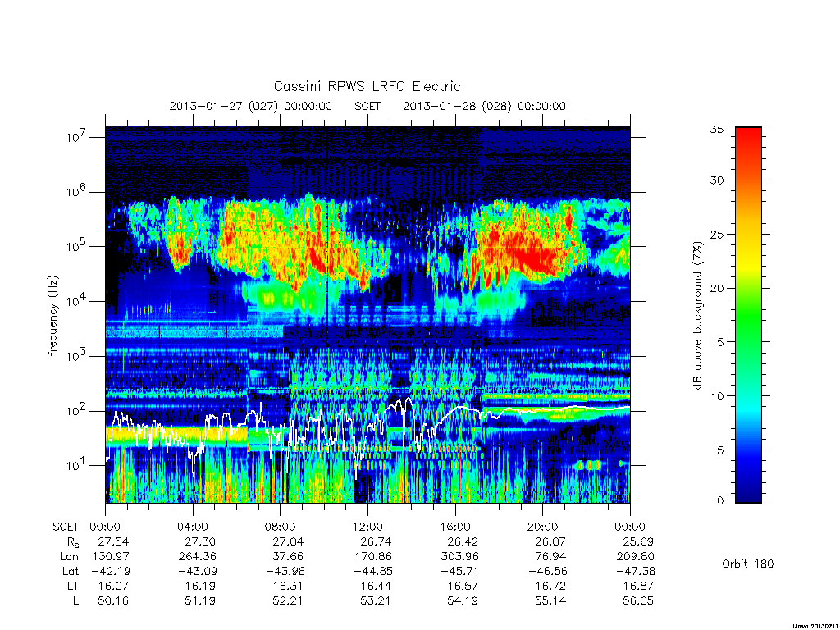Click the 35 dB color scale label
Viewport: 840px width, 630px height.
click(716, 129)
